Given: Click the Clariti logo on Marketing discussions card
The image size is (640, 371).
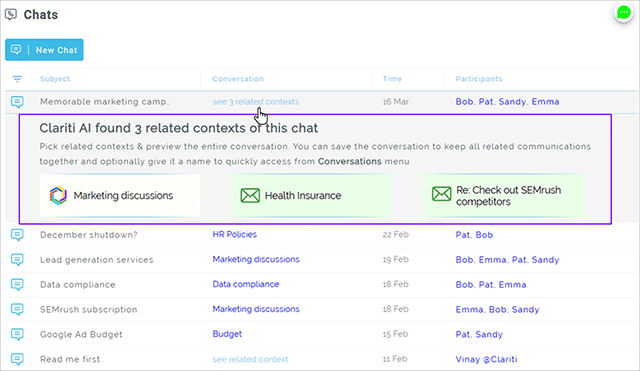Looking at the screenshot, I should [58, 195].
